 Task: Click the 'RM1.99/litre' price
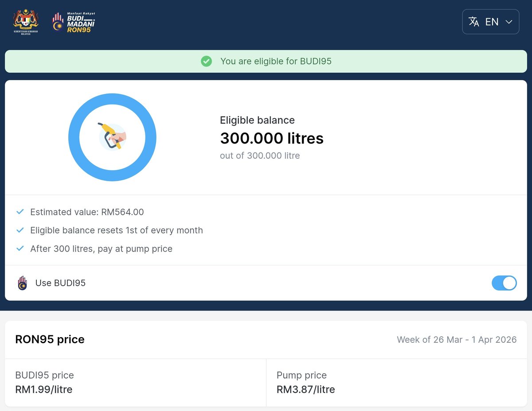(x=43, y=390)
